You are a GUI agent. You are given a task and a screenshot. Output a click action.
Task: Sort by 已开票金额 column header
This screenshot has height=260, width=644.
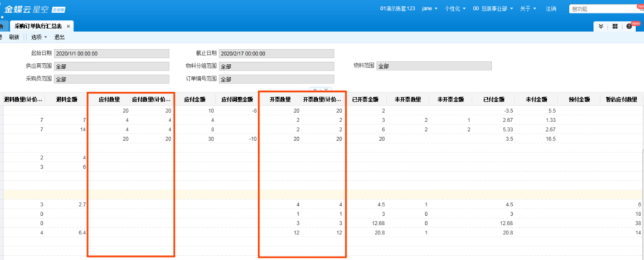(x=365, y=99)
